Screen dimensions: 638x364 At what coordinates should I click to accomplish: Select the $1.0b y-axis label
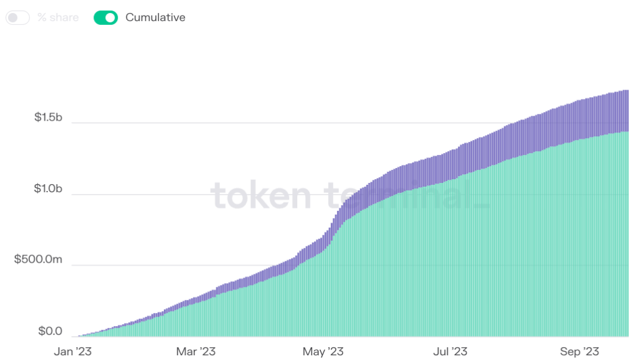pyautogui.click(x=48, y=189)
